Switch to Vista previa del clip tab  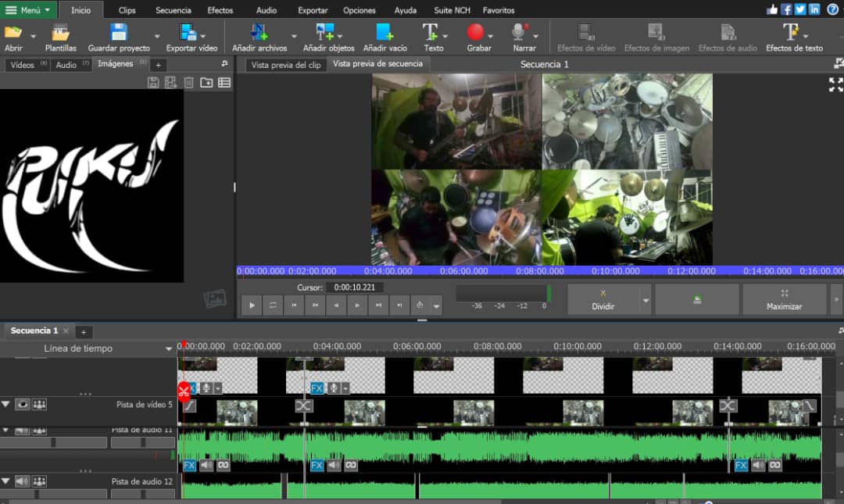point(285,65)
